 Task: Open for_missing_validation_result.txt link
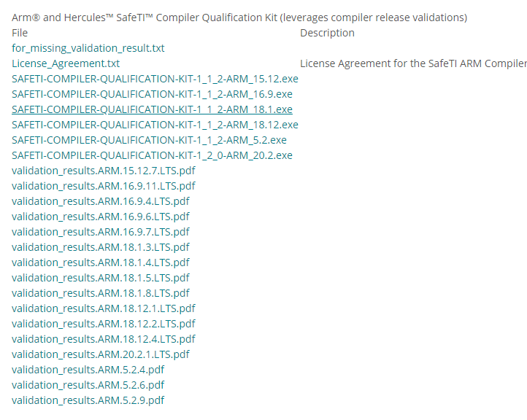[88, 48]
